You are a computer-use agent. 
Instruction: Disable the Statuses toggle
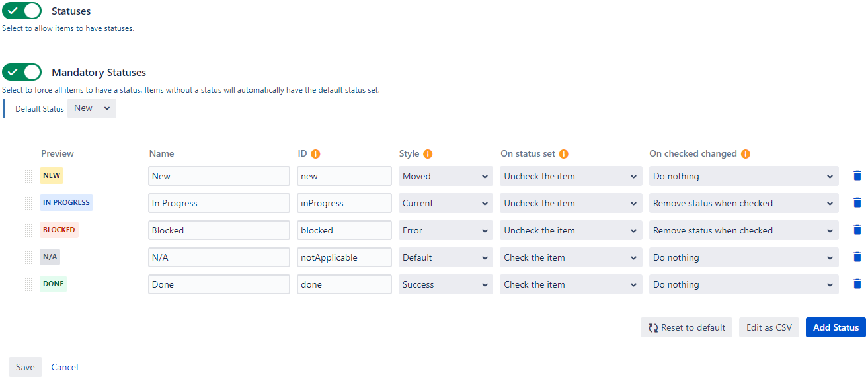pyautogui.click(x=22, y=11)
